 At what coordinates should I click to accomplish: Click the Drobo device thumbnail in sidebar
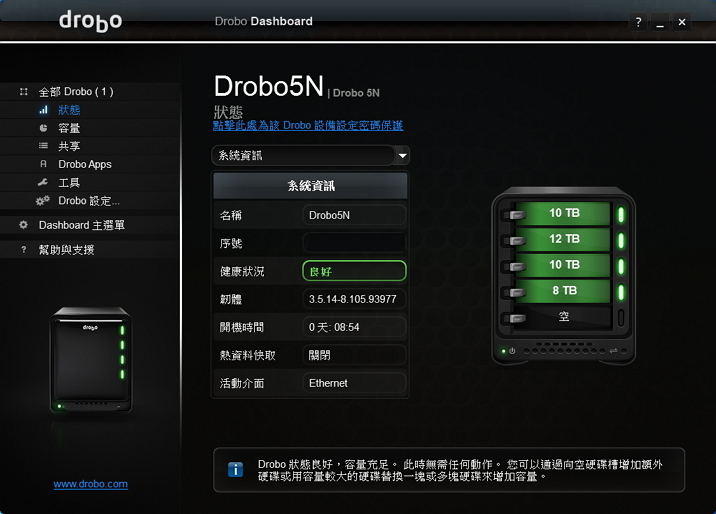[x=91, y=360]
